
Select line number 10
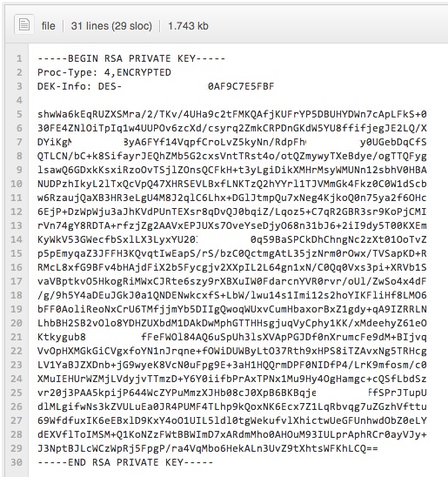pyautogui.click(x=17, y=184)
